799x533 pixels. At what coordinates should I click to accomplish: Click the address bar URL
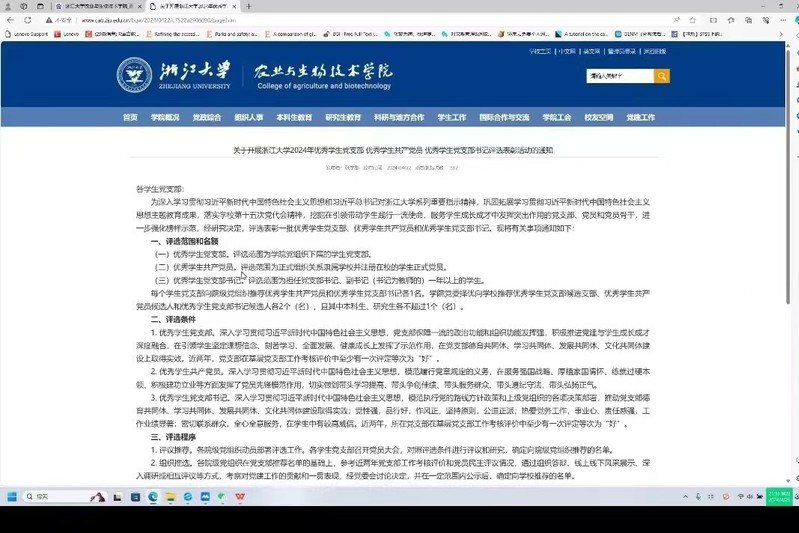pos(158,20)
